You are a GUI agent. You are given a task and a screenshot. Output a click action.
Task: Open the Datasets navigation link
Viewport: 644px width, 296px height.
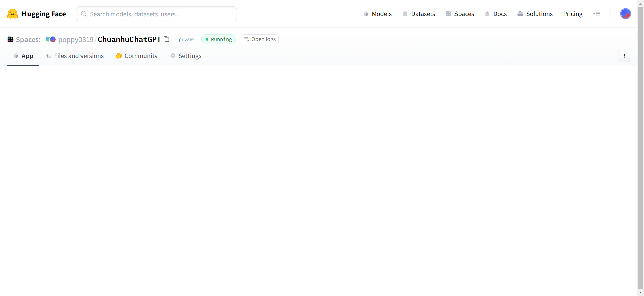click(419, 14)
